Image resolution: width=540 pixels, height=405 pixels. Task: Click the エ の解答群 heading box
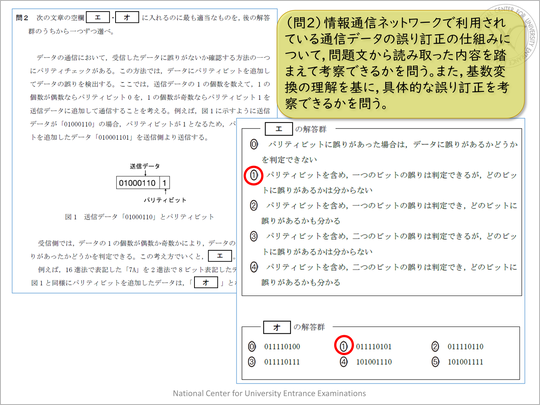(x=279, y=129)
